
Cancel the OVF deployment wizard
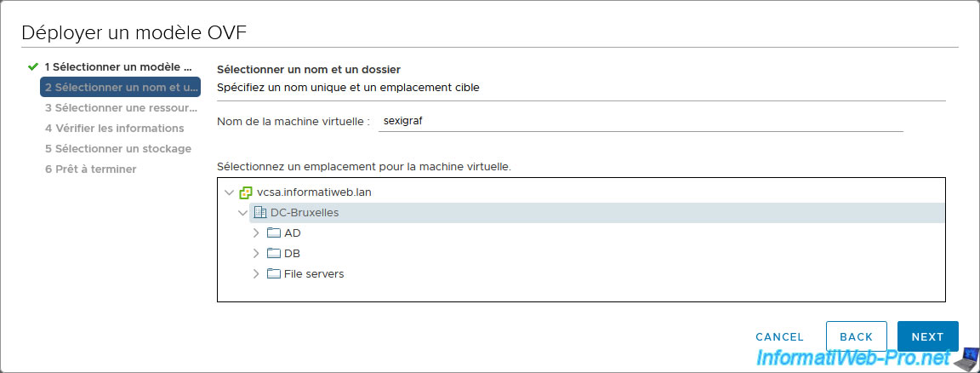(x=779, y=337)
